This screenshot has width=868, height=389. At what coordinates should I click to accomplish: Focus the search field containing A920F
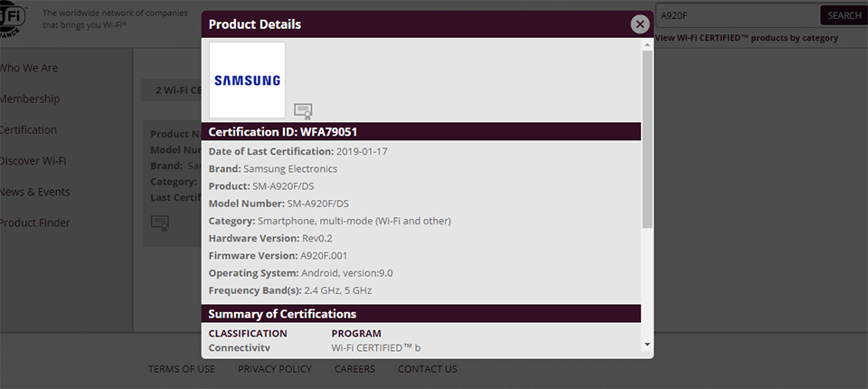pos(738,15)
